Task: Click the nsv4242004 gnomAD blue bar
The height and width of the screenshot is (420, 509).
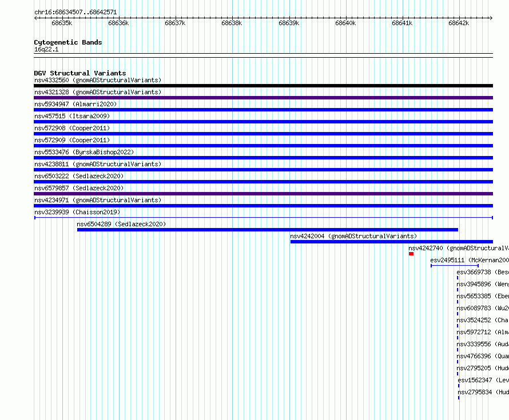Action: click(392, 242)
